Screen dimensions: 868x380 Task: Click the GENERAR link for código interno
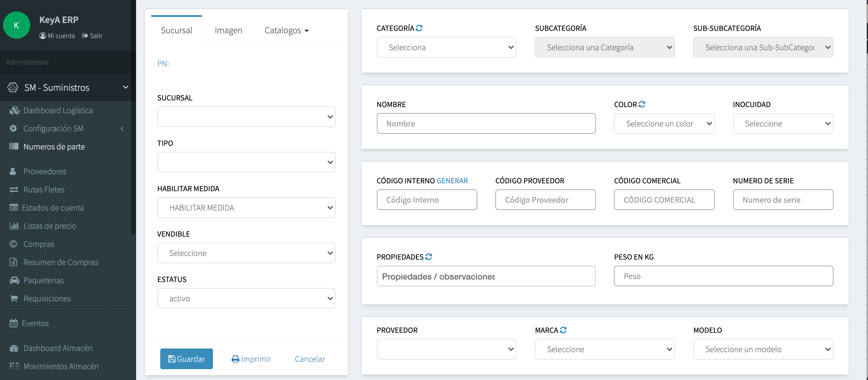(x=452, y=181)
